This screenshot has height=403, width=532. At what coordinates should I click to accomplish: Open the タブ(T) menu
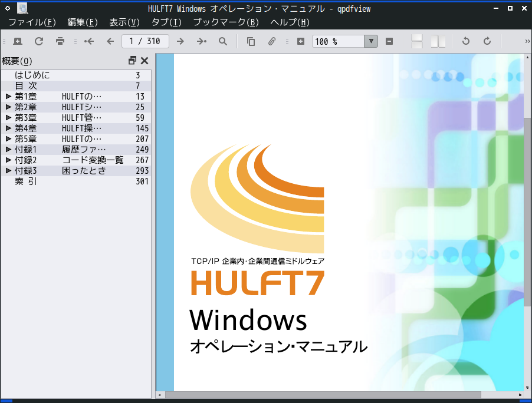tap(166, 22)
